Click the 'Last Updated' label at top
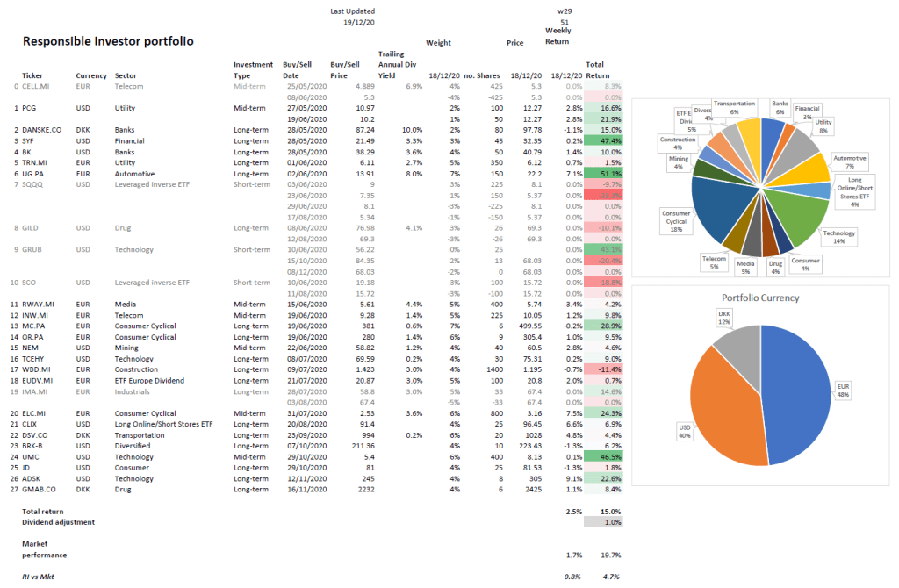Screen dimensions: 899x588 point(350,11)
